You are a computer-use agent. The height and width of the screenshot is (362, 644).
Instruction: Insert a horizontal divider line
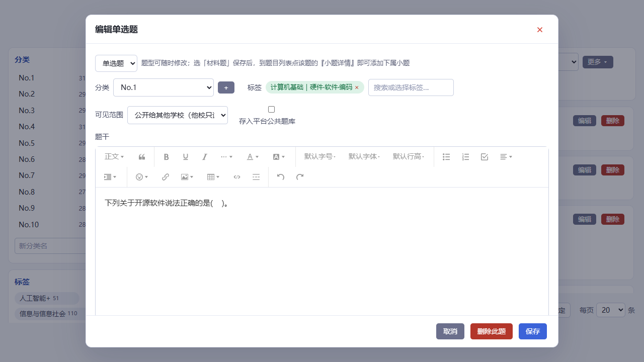[x=256, y=177]
